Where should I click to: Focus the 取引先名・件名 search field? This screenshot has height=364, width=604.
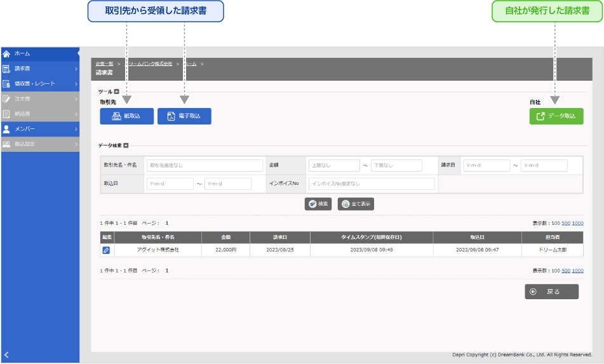pos(205,166)
